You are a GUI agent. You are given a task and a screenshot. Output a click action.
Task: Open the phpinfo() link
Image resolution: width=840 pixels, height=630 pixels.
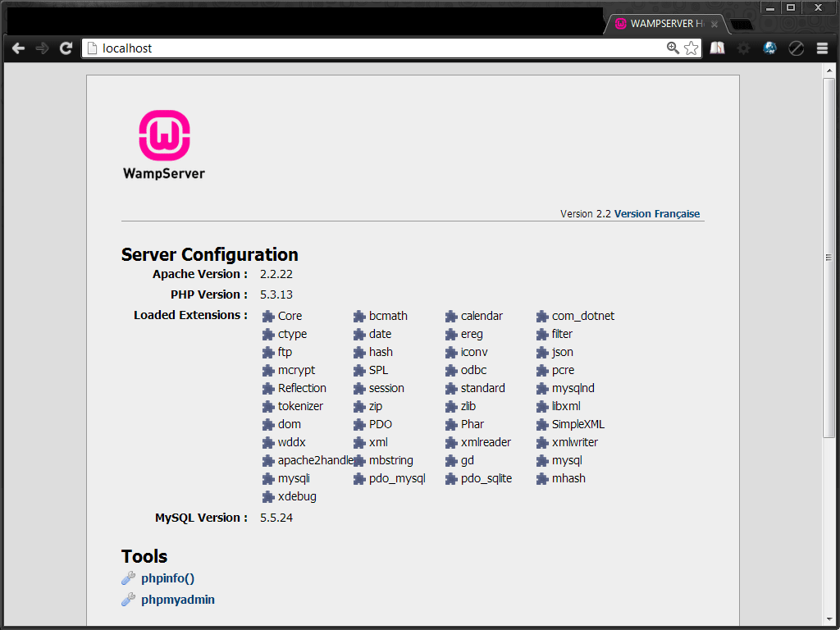point(167,578)
